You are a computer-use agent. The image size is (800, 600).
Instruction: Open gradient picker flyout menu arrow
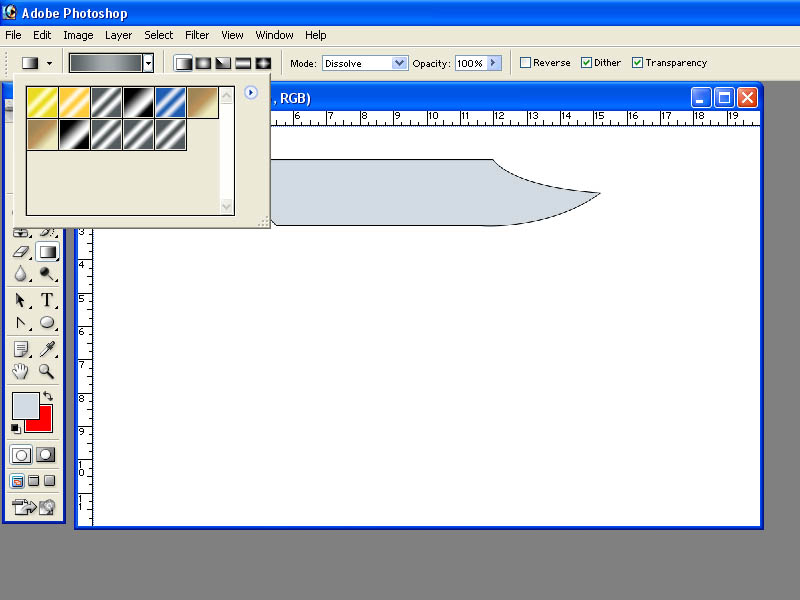251,92
